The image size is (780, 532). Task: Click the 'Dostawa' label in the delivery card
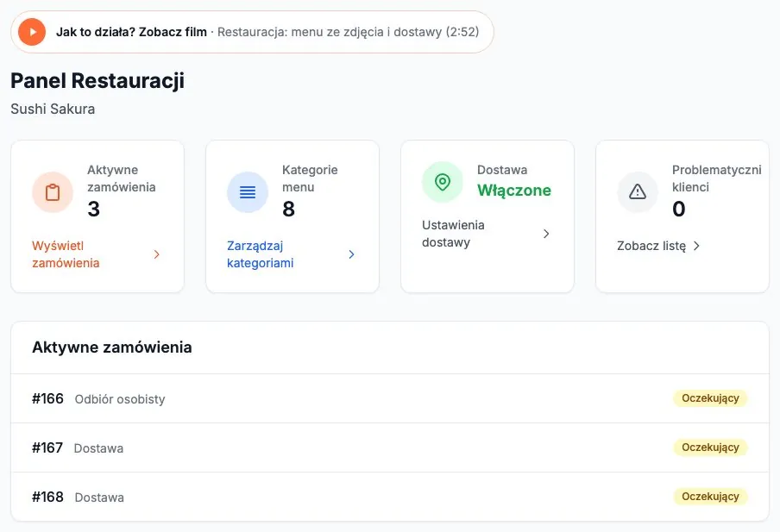point(502,170)
